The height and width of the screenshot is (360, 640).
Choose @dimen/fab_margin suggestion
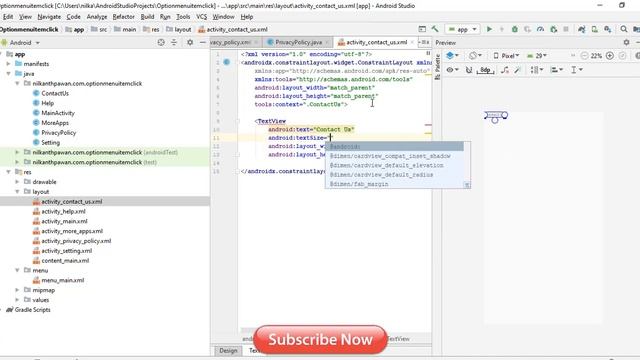(394, 184)
